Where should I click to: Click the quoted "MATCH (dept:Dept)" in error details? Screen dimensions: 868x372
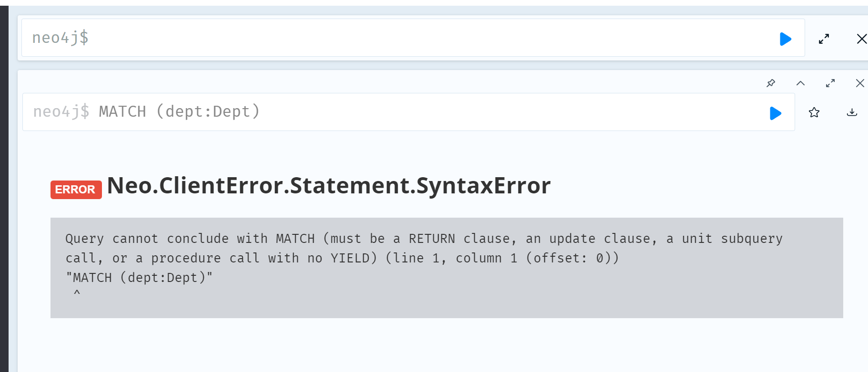(139, 277)
